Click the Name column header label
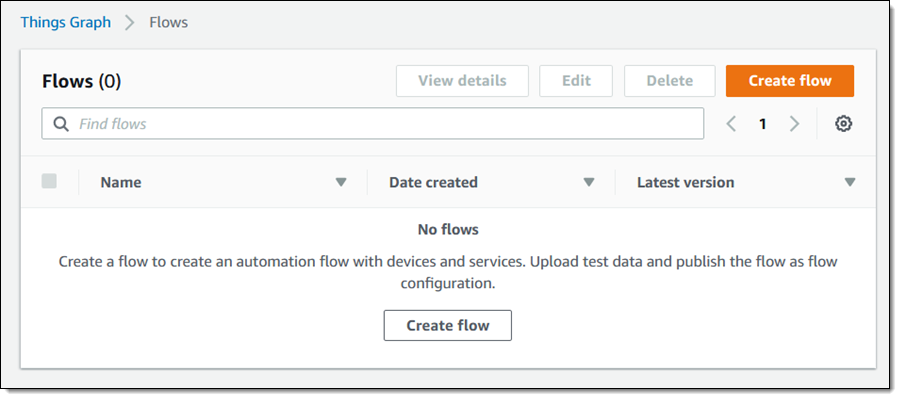This screenshot has height=399, width=900. click(121, 183)
